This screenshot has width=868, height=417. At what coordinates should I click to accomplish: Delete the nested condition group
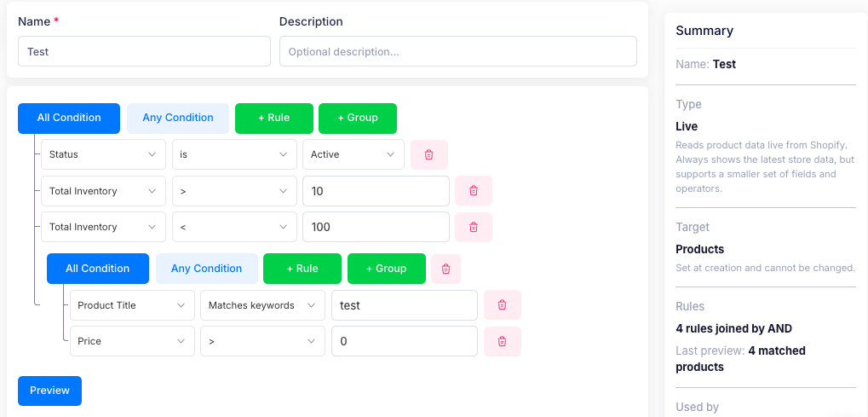tap(445, 269)
